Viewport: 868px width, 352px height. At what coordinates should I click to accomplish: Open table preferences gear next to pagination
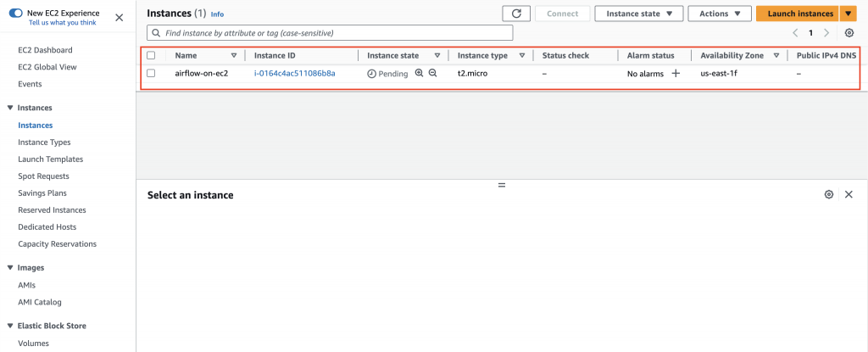coord(849,33)
